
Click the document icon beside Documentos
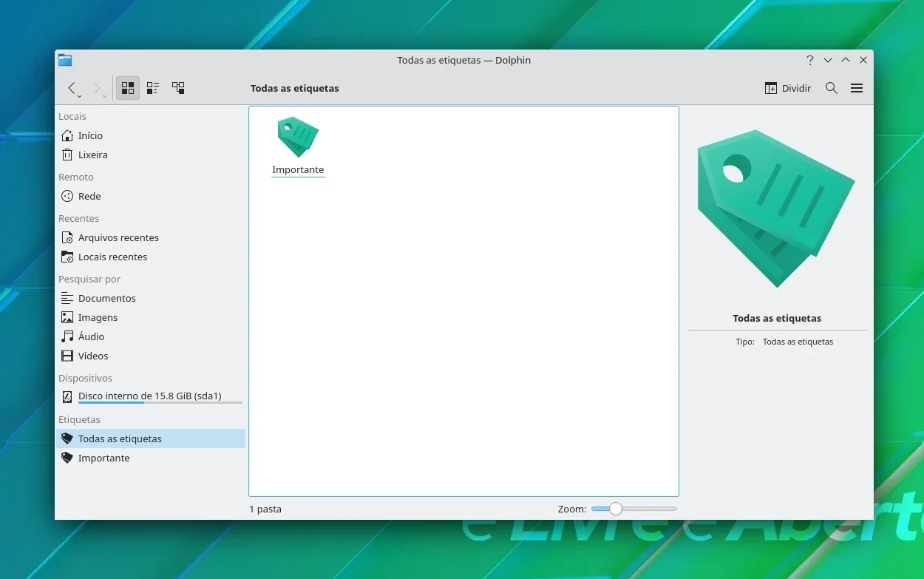(67, 298)
